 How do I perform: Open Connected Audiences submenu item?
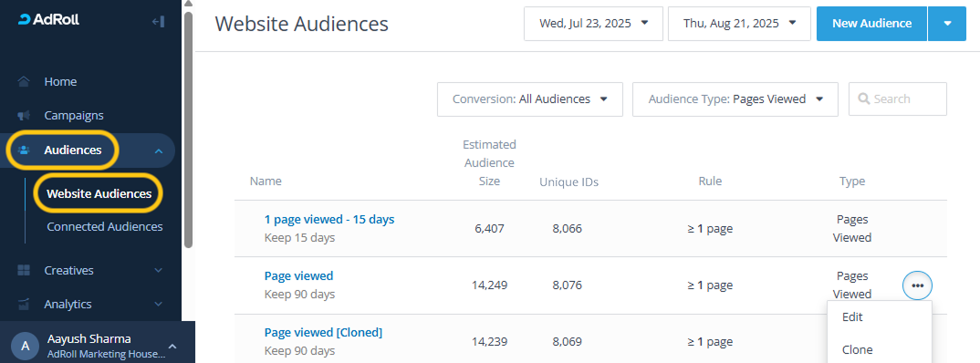point(104,227)
